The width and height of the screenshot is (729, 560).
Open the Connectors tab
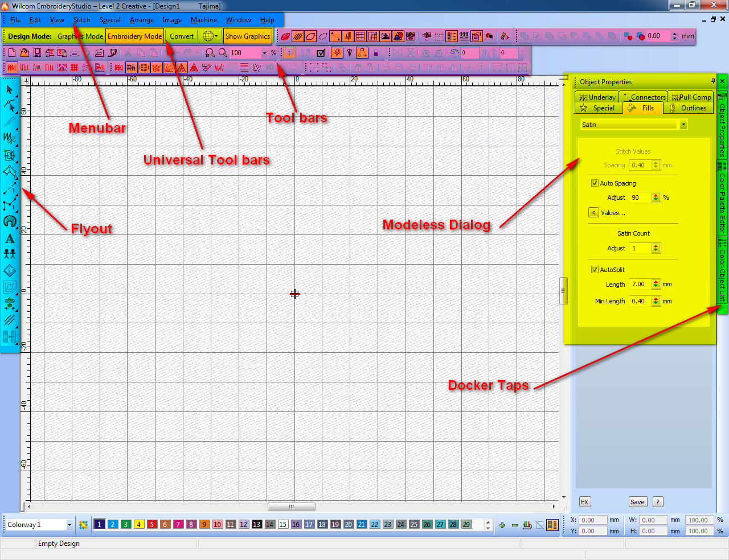coord(644,97)
